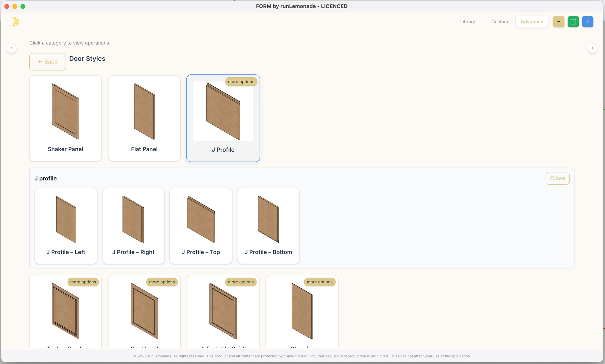Click the green square window button
The image size is (605, 364).
click(x=573, y=22)
